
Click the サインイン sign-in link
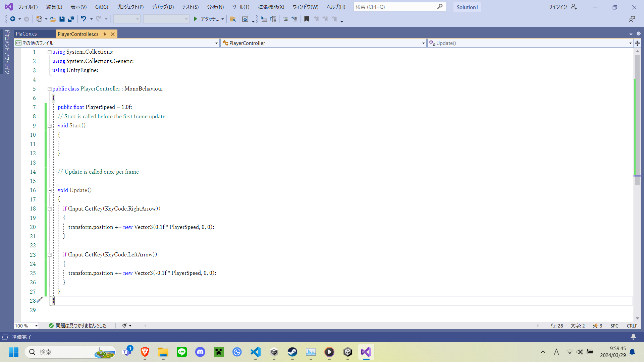click(x=558, y=7)
